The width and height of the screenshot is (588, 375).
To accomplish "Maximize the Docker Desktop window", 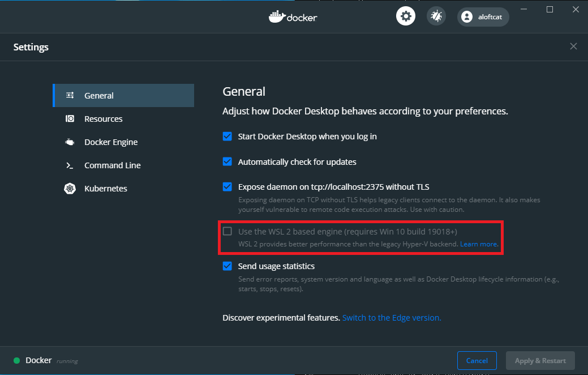I will tap(550, 10).
